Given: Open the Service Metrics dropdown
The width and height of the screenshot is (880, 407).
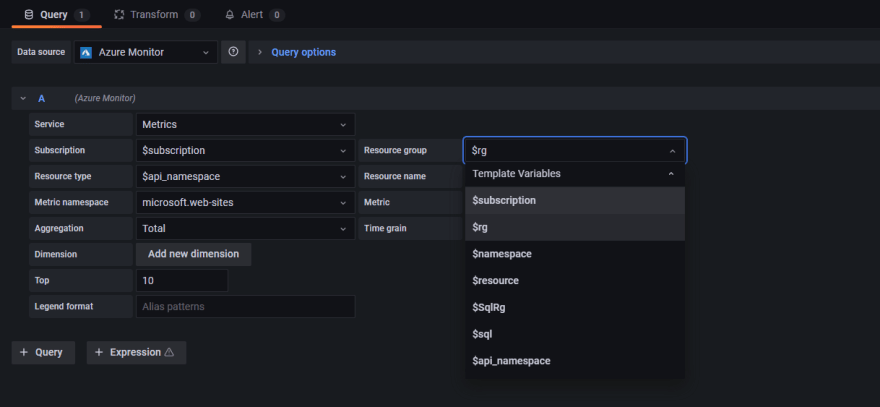Looking at the screenshot, I should 245,125.
